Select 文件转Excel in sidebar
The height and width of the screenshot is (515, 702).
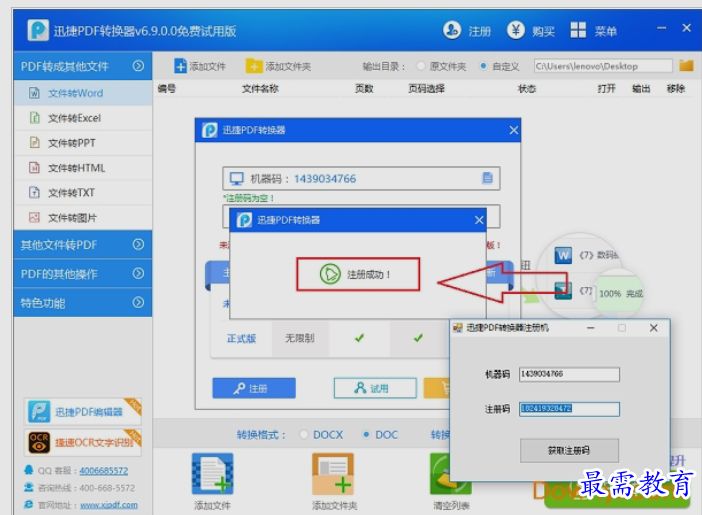point(83,118)
